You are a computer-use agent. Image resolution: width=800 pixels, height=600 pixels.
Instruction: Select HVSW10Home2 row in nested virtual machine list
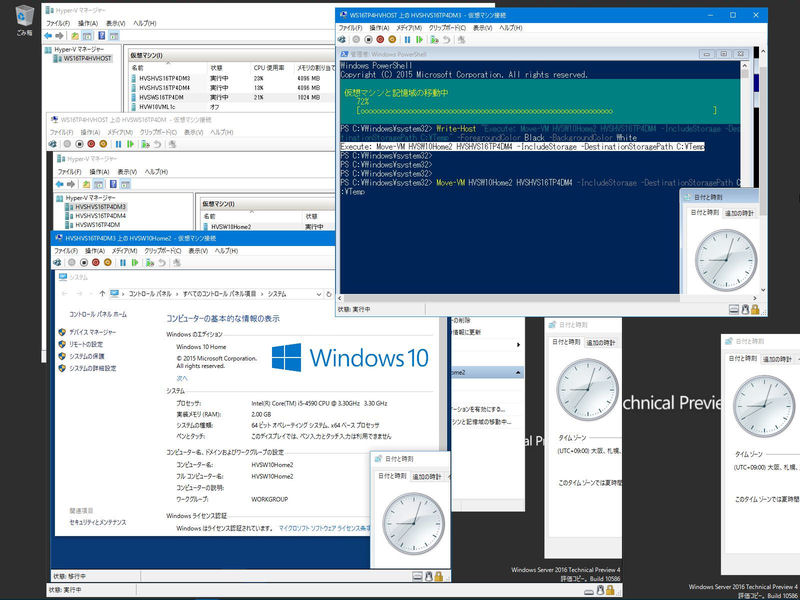[x=268, y=227]
